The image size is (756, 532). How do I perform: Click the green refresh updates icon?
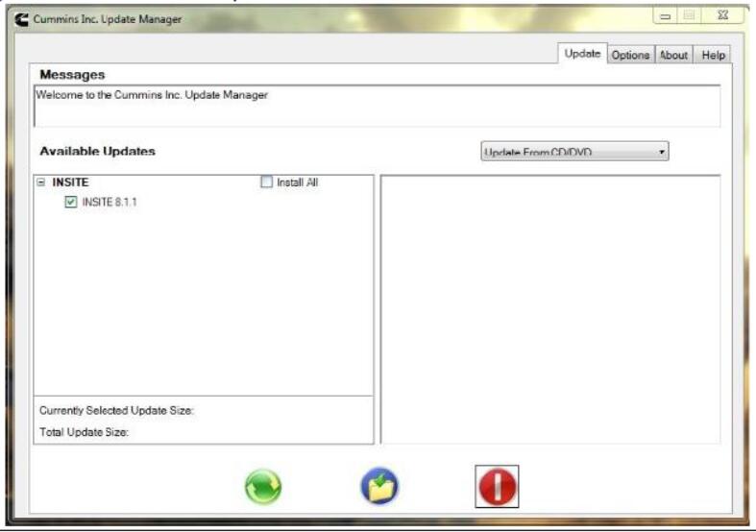click(x=263, y=486)
